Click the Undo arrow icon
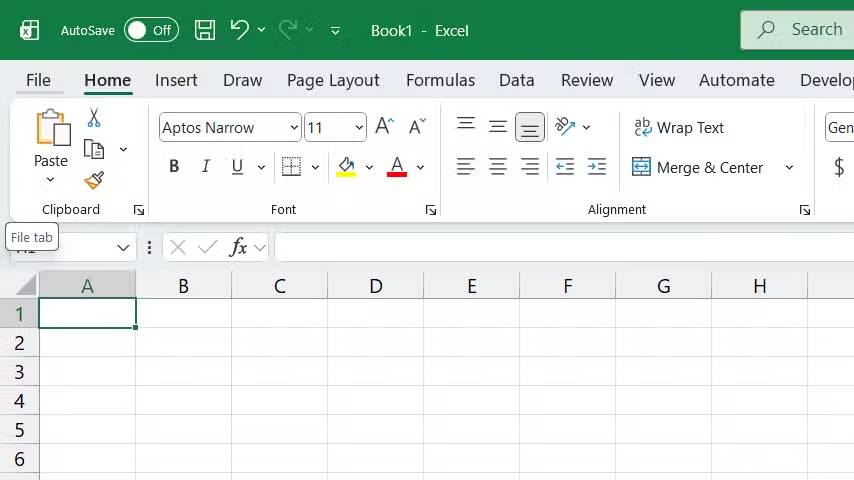 239,29
